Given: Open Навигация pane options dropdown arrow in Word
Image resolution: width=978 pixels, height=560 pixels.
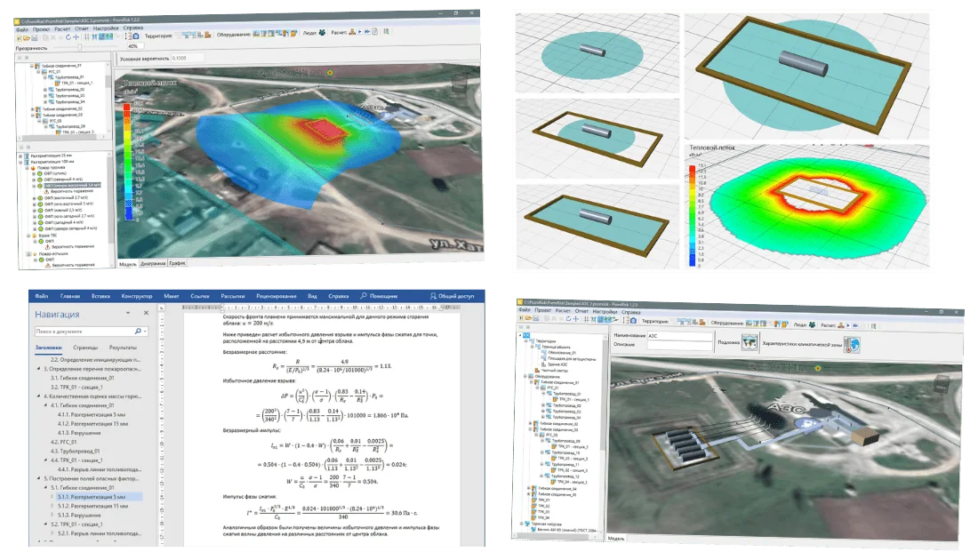Looking at the screenshot, I should click(128, 313).
